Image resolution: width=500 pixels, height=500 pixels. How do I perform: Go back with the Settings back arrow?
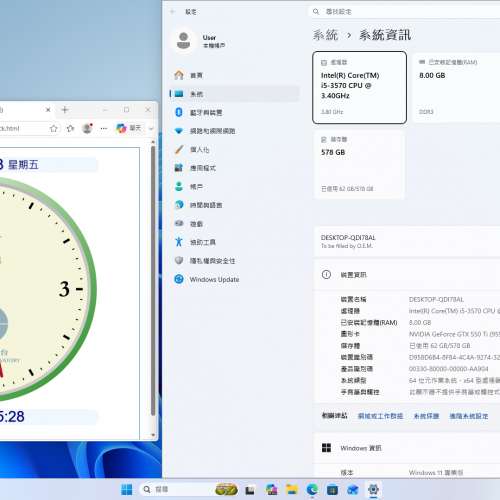click(173, 12)
